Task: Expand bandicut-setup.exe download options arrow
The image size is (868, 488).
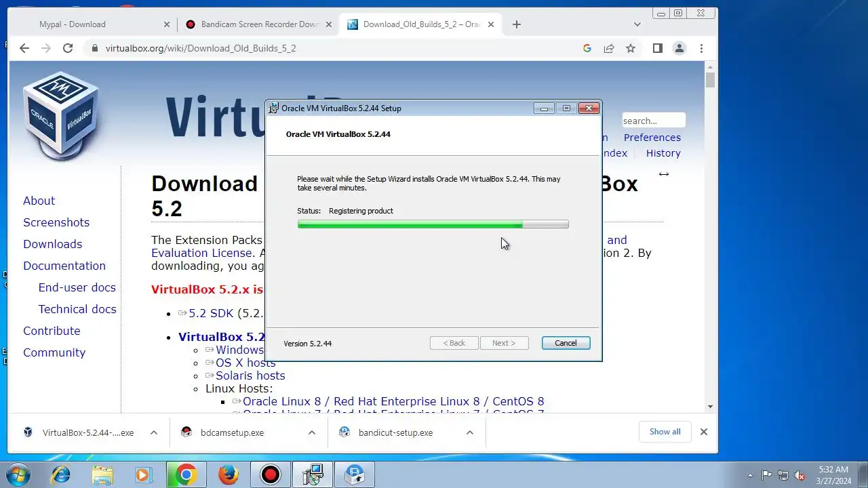Action: point(469,432)
